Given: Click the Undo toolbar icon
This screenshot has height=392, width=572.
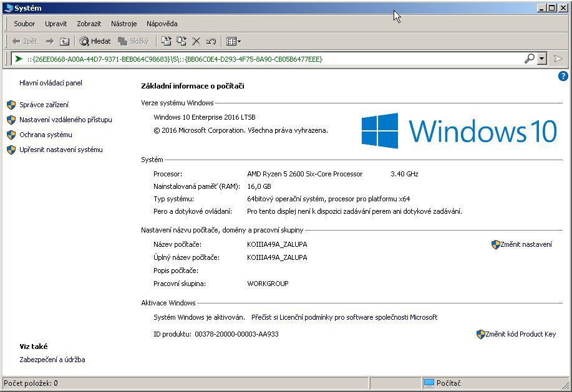Looking at the screenshot, I should click(x=211, y=41).
